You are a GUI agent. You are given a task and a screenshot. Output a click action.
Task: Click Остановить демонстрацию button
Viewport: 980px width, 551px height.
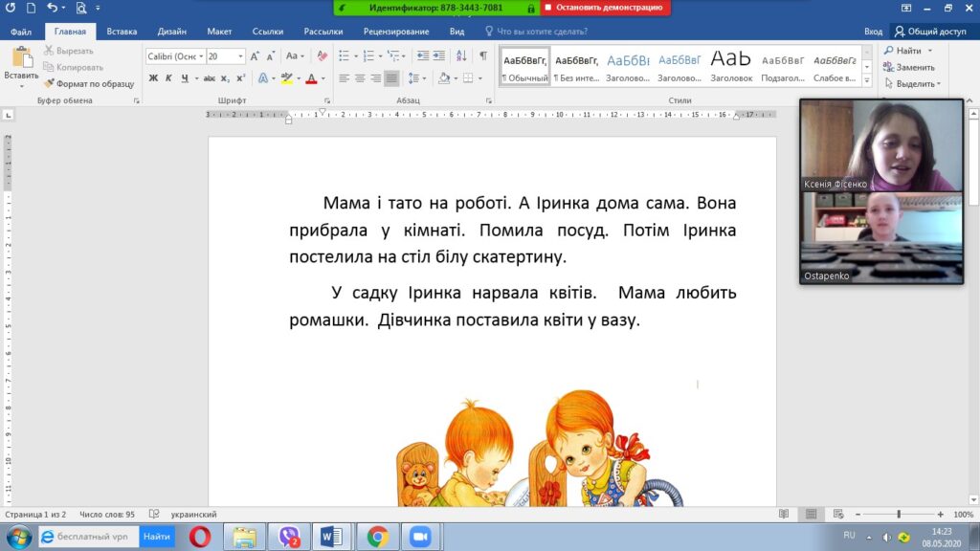605,8
